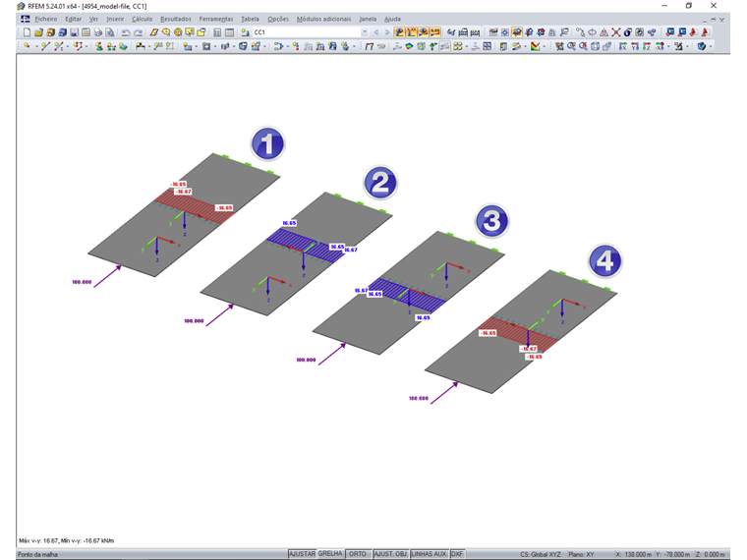
Task: Redo the last action
Action: (x=139, y=32)
